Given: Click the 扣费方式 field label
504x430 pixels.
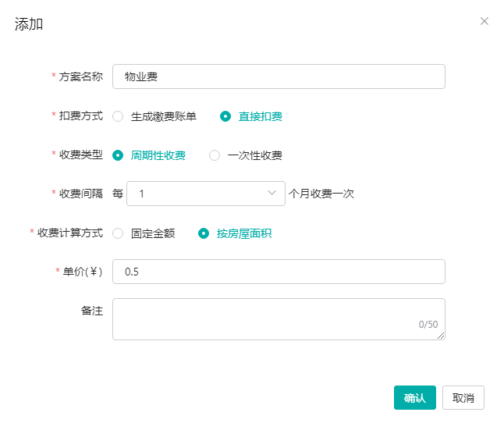Looking at the screenshot, I should [81, 116].
